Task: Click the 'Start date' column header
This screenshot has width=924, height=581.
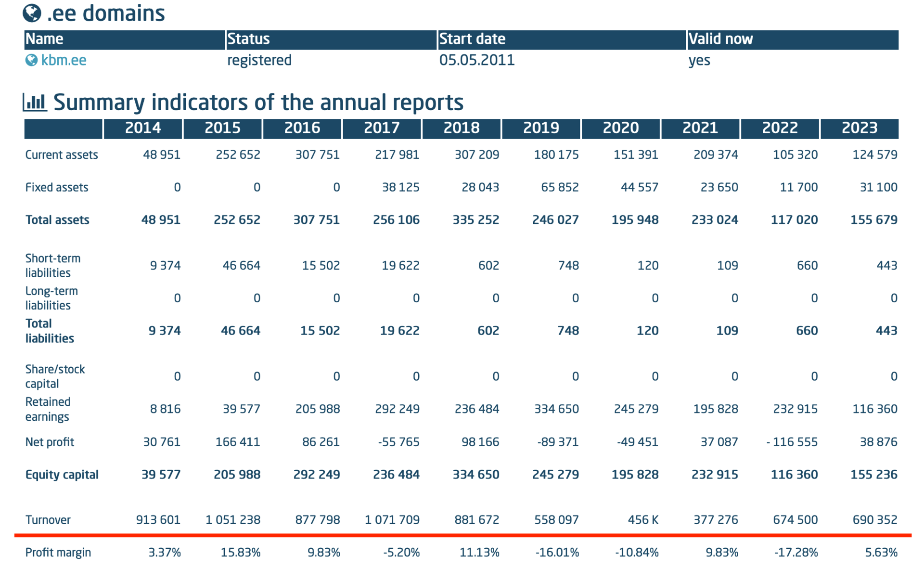Action: (x=472, y=39)
